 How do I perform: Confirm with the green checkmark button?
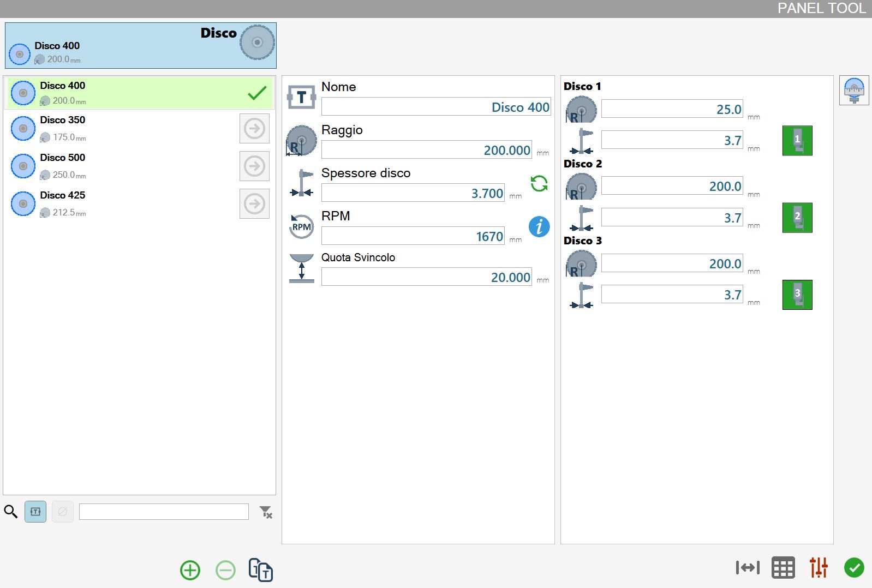click(854, 568)
